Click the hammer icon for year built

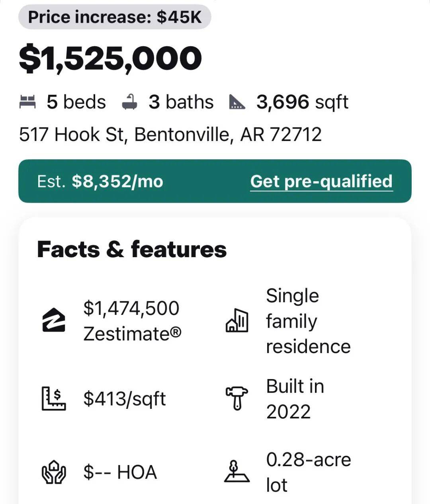[236, 398]
